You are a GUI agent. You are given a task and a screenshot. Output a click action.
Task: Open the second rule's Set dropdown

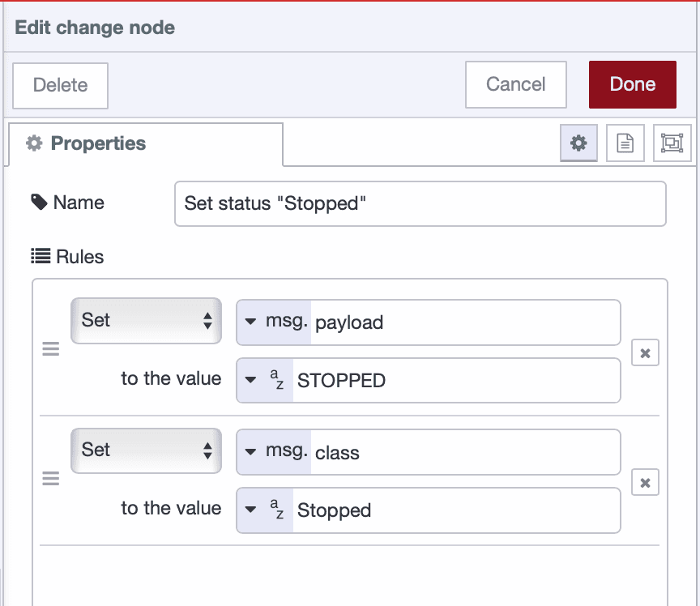point(146,451)
